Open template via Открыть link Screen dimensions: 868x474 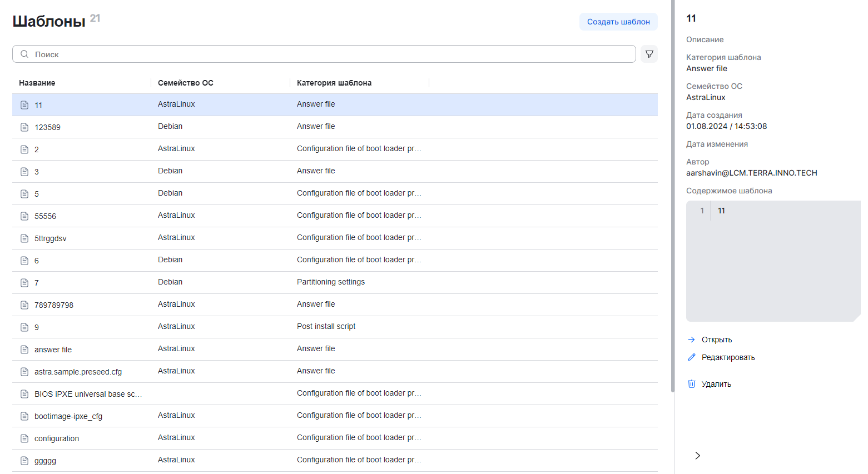point(716,340)
